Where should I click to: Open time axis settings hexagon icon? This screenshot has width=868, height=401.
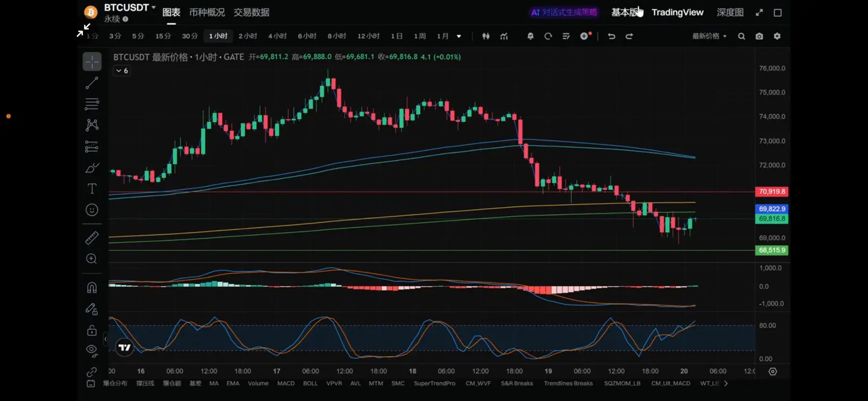(x=773, y=371)
